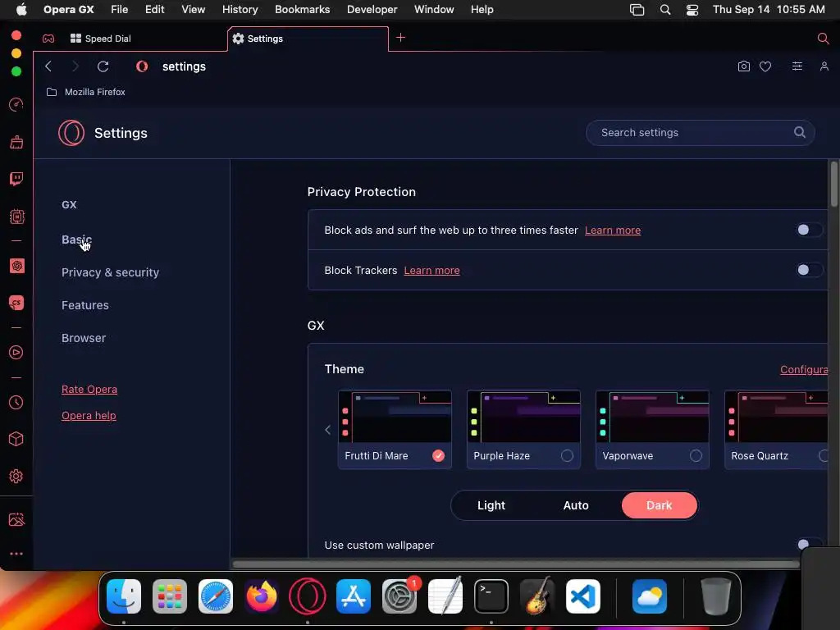Click the Rose Quartz theme preview
Image resolution: width=840 pixels, height=630 pixels.
(776, 417)
